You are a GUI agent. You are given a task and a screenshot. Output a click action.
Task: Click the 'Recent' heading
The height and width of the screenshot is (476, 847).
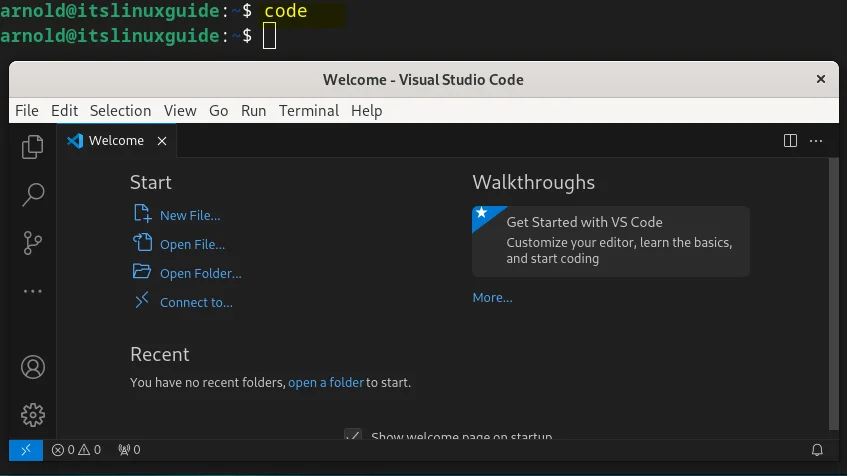160,354
